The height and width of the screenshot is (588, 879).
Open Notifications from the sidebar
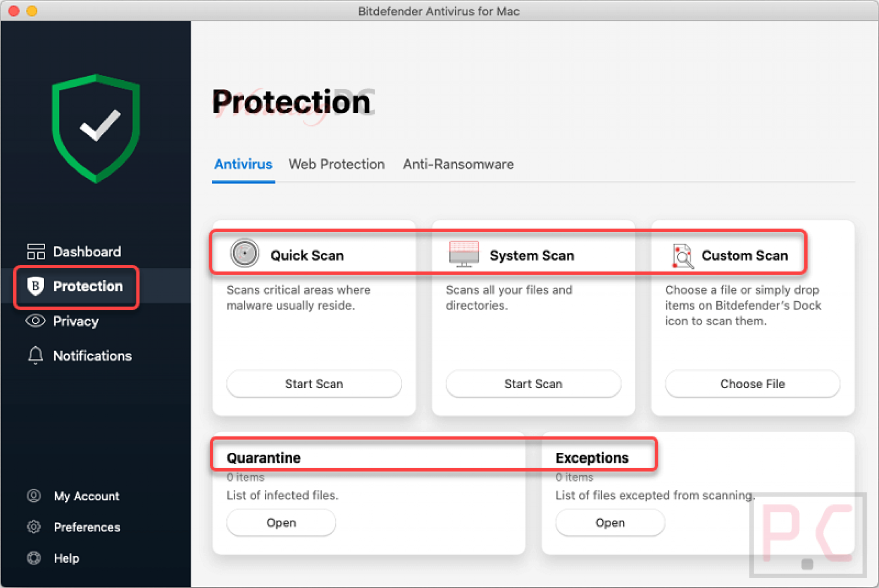pyautogui.click(x=92, y=356)
